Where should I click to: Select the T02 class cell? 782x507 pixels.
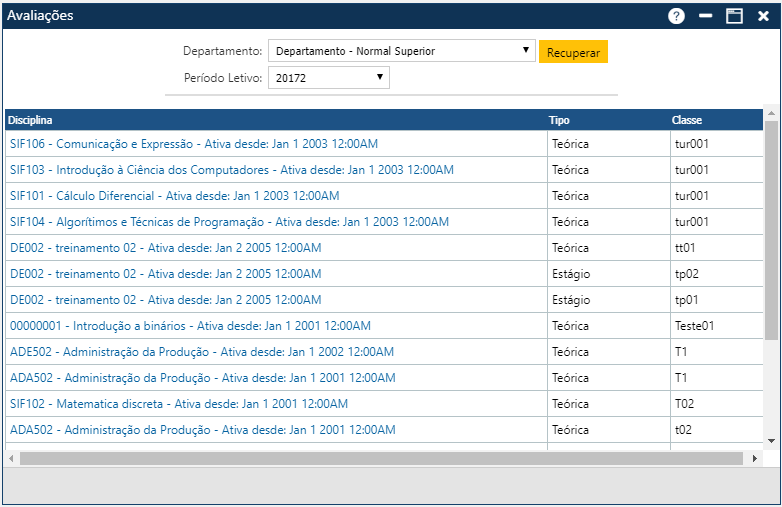tap(717, 403)
